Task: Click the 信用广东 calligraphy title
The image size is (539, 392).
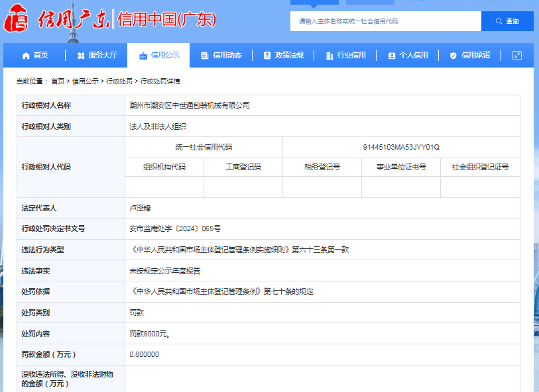Action: 74,19
